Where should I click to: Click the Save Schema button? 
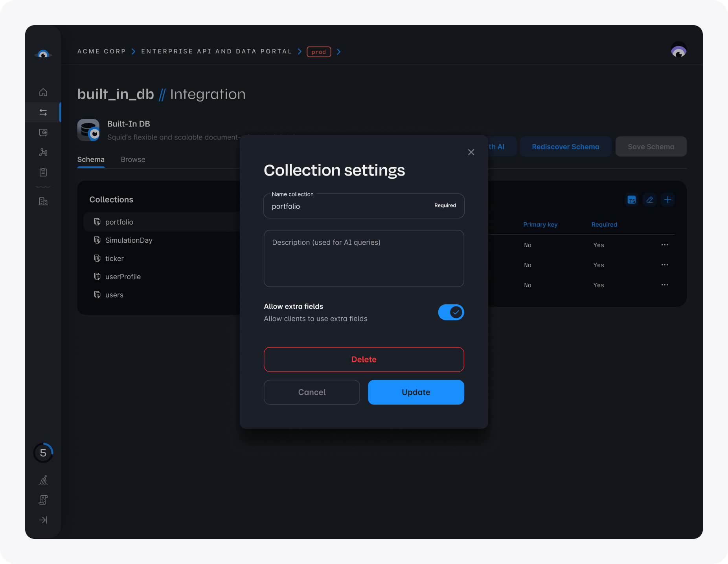(651, 146)
